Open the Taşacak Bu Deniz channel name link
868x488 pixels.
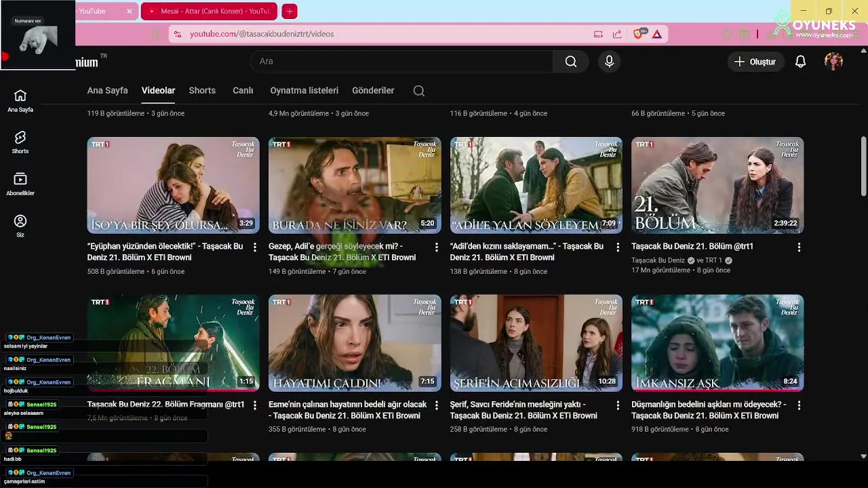point(658,260)
